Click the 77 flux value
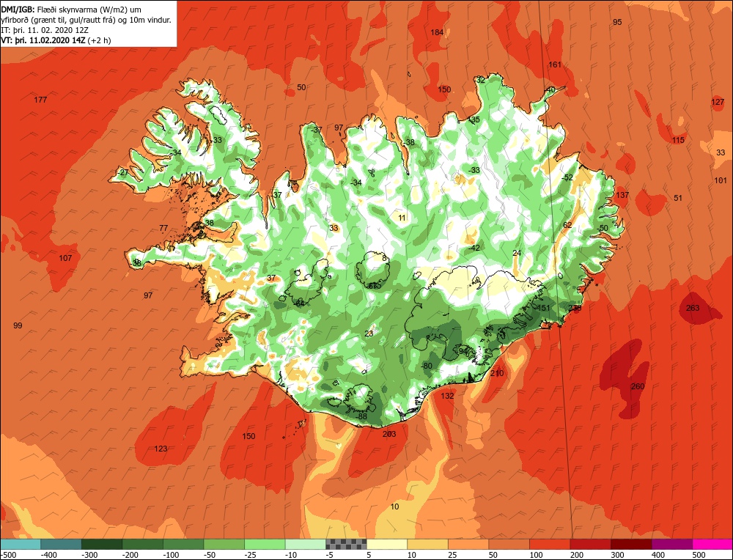 coord(163,228)
